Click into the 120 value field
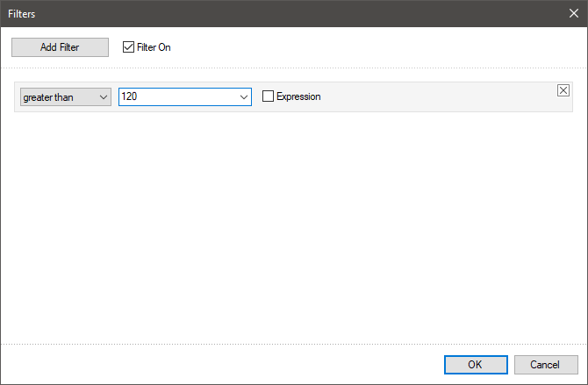Image resolution: width=588 pixels, height=385 pixels. pyautogui.click(x=176, y=96)
